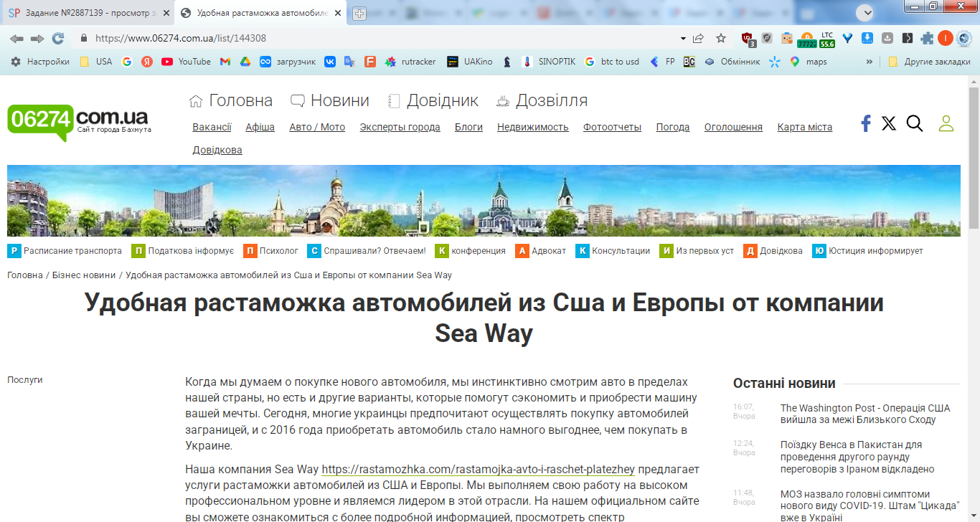The width and height of the screenshot is (980, 522).
Task: Open the USA bookmarks folder
Action: pos(96,62)
